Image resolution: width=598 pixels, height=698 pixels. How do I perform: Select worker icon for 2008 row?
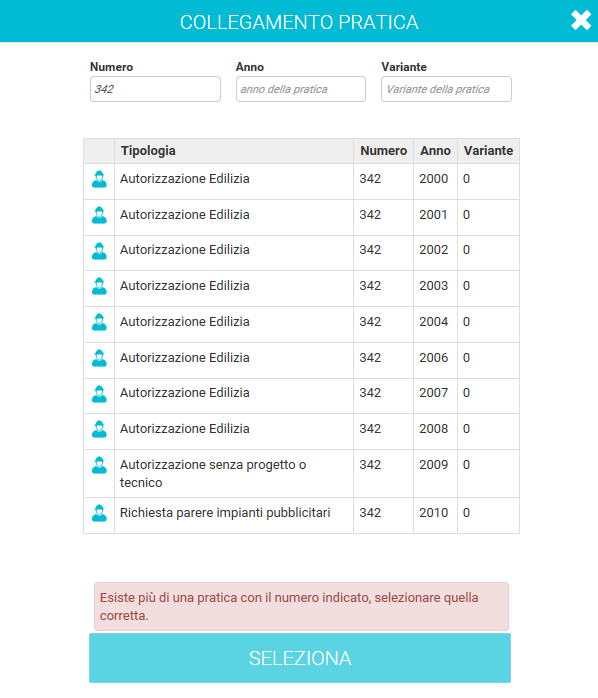(x=99, y=429)
